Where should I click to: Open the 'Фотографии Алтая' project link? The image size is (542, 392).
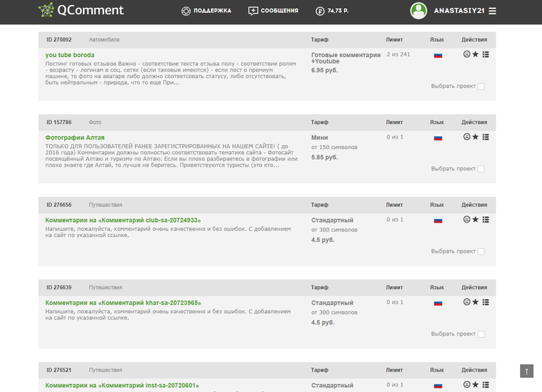75,137
